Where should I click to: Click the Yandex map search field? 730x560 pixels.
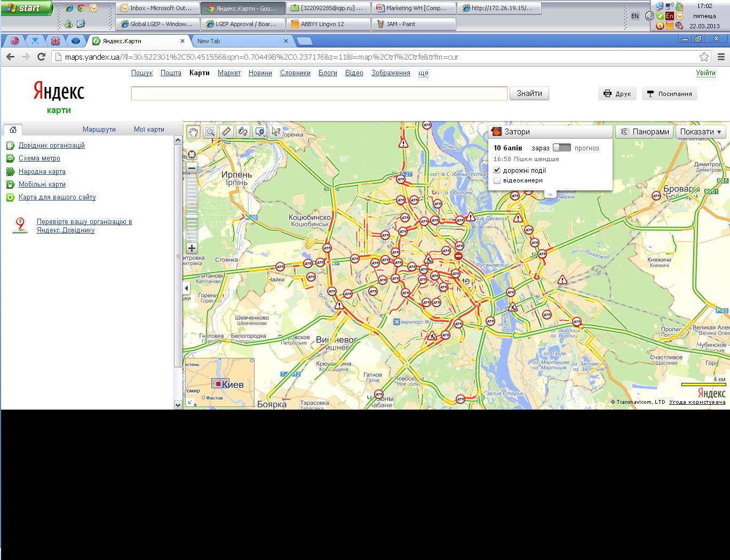319,93
